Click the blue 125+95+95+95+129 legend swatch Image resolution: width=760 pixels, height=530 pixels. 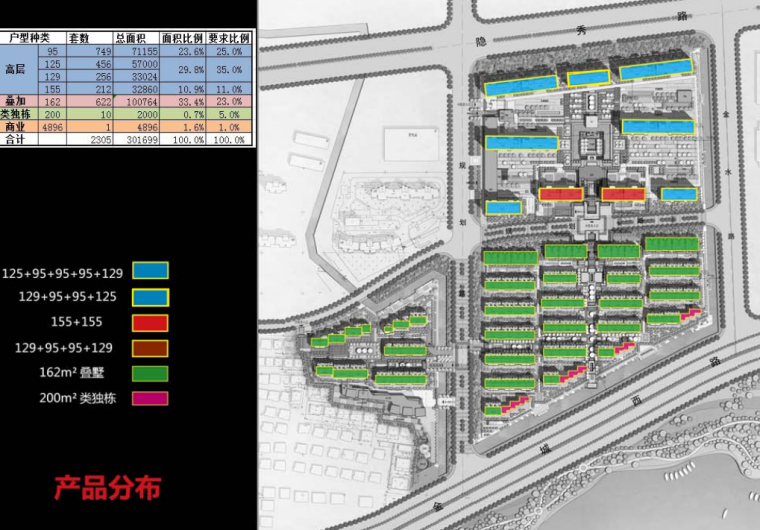click(151, 271)
